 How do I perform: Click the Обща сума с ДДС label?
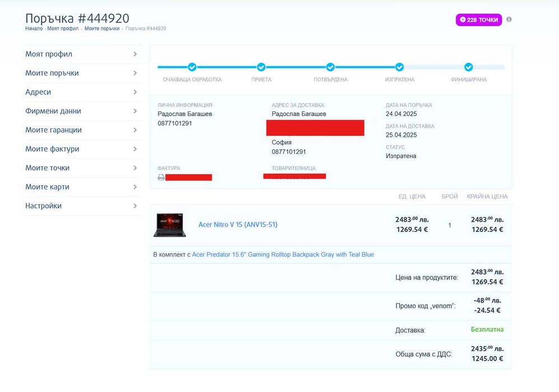click(423, 354)
